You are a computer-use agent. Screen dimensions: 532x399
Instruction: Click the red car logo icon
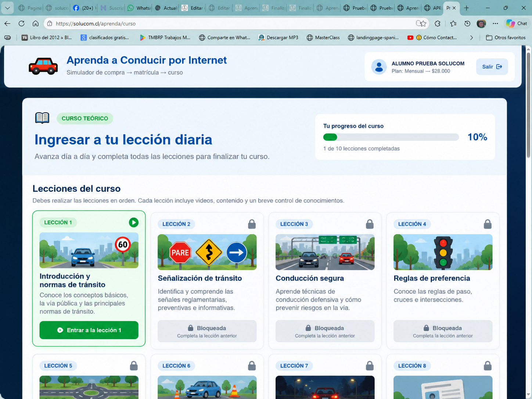pos(43,66)
